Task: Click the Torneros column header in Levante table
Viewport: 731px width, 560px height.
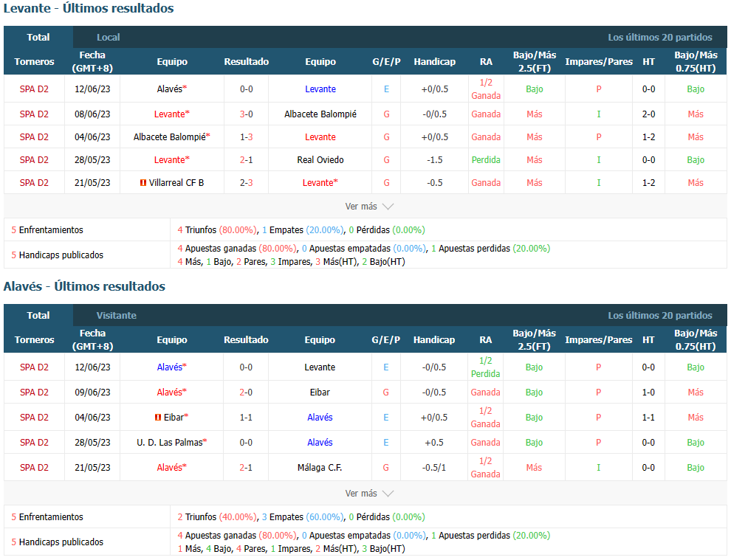Action: tap(34, 61)
